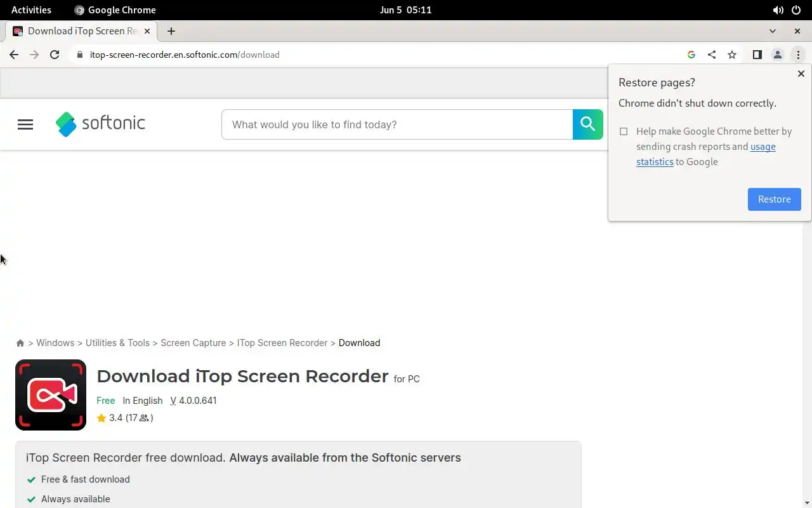This screenshot has width=812, height=508.
Task: Click the browser forward arrow
Action: click(34, 55)
